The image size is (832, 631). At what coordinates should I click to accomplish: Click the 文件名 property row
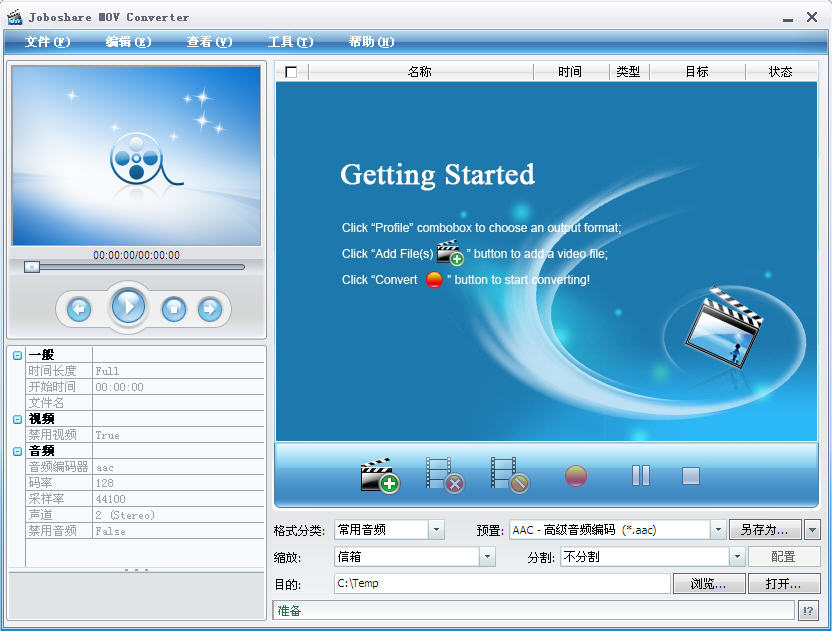[145, 403]
